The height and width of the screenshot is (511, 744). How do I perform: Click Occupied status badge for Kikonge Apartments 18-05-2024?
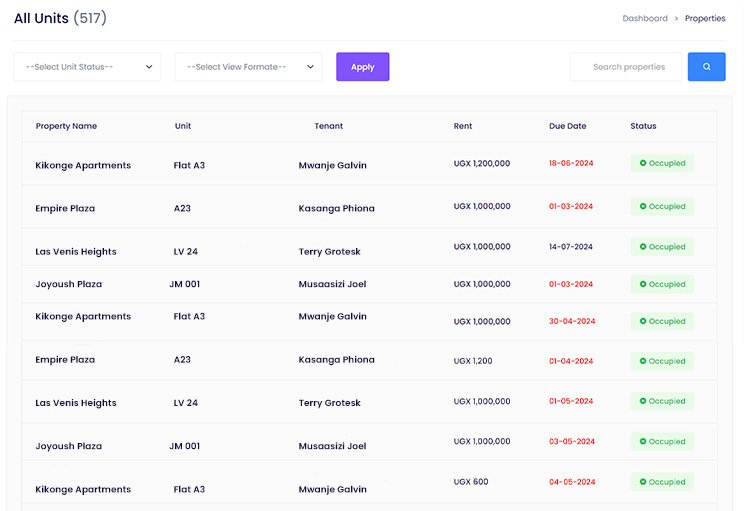[661, 163]
